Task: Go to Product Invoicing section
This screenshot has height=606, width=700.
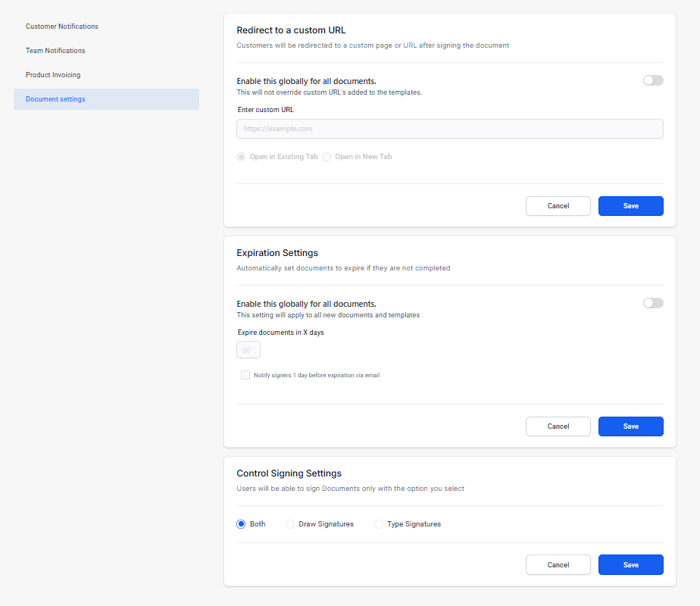Action: (53, 75)
